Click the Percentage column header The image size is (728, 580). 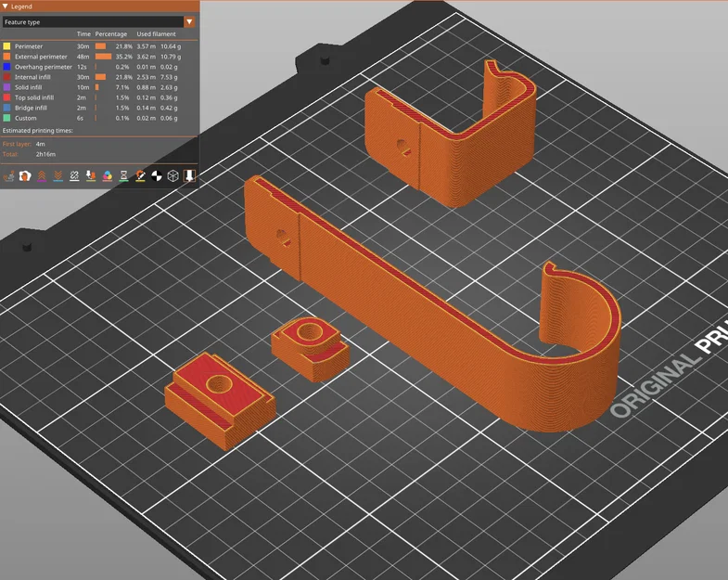(111, 34)
